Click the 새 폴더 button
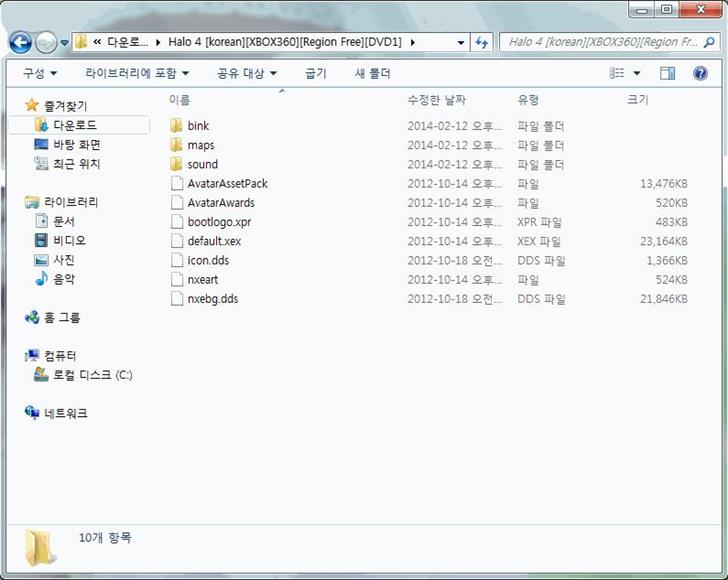The height and width of the screenshot is (580, 728). (372, 73)
